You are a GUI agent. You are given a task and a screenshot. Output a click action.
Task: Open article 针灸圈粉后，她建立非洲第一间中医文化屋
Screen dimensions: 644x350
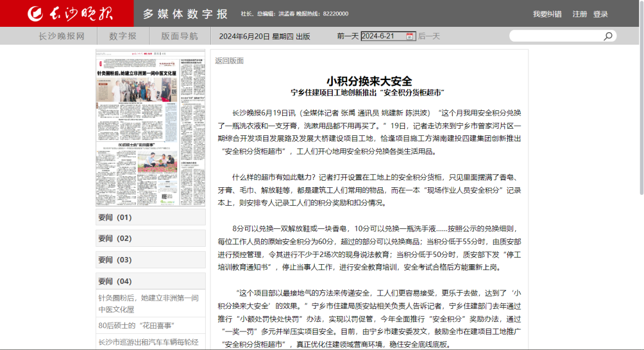[x=148, y=303]
